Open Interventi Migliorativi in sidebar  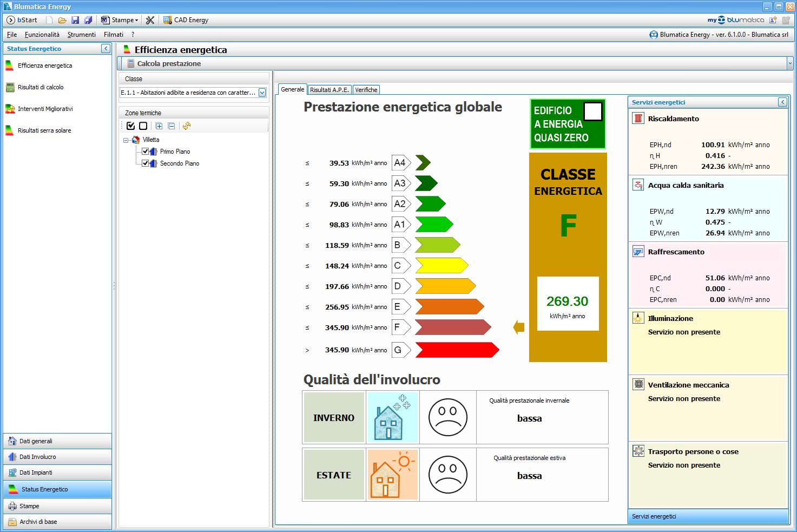click(x=45, y=109)
